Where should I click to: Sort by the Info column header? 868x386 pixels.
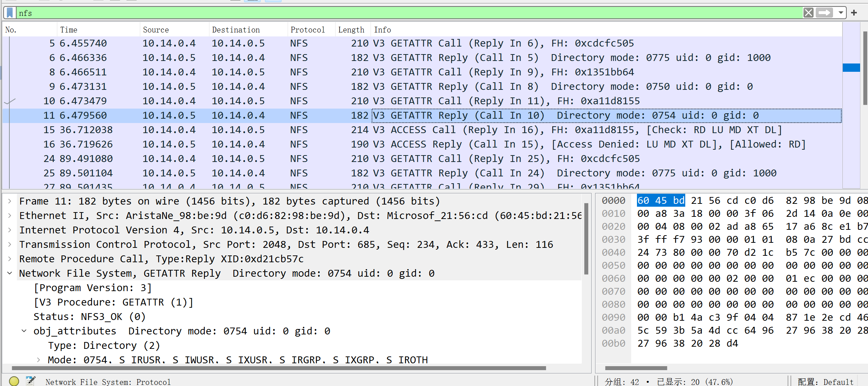coord(606,30)
